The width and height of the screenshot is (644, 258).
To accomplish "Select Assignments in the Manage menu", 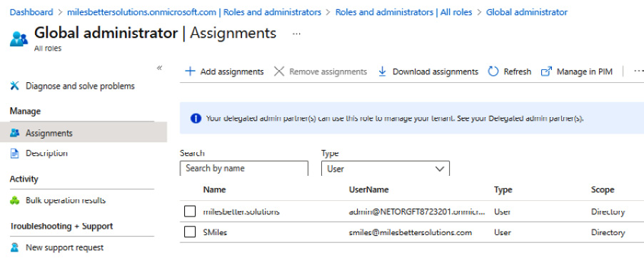I will coord(84,133).
